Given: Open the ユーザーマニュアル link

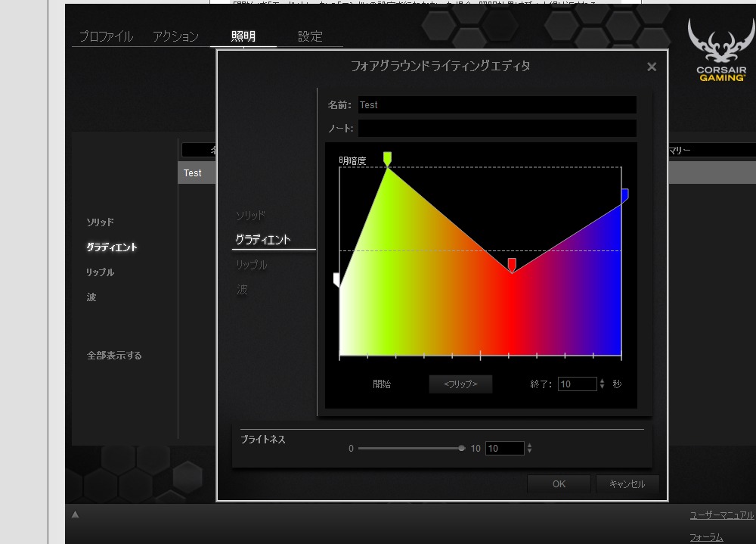Looking at the screenshot, I should (721, 515).
